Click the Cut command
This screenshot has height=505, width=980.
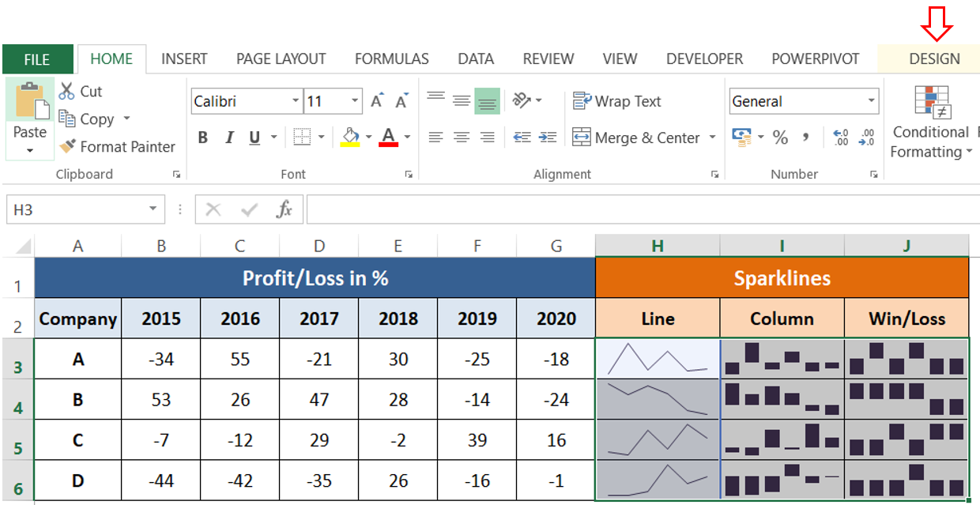pos(81,91)
